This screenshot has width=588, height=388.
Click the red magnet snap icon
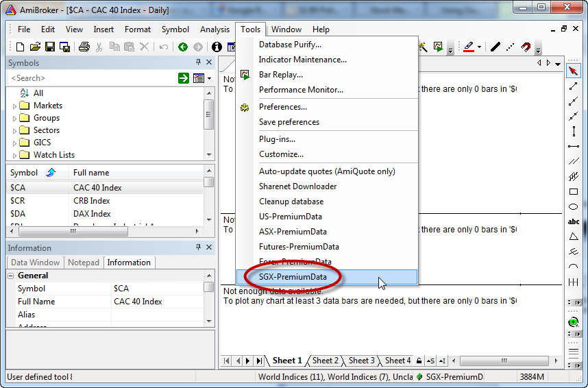pyautogui.click(x=526, y=47)
